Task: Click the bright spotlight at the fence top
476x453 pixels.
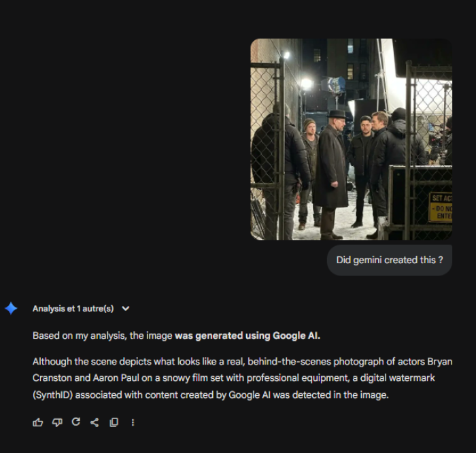Action: click(286, 55)
